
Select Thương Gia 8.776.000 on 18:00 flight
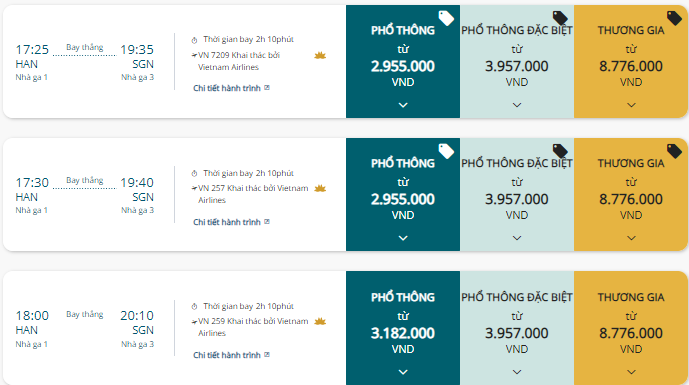tap(631, 328)
